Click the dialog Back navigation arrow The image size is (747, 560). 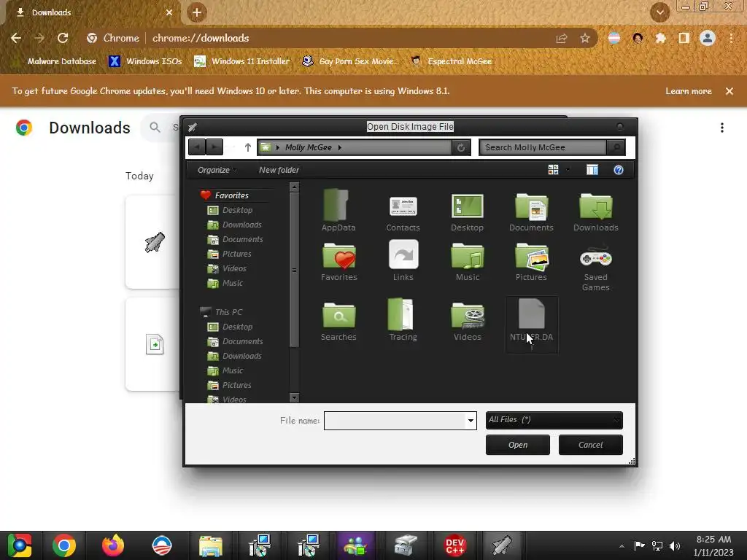[x=197, y=147]
